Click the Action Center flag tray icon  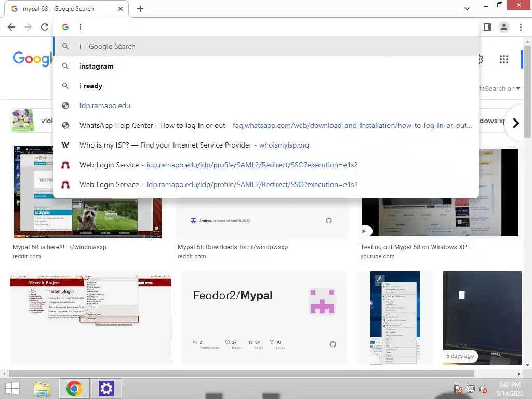tap(458, 389)
